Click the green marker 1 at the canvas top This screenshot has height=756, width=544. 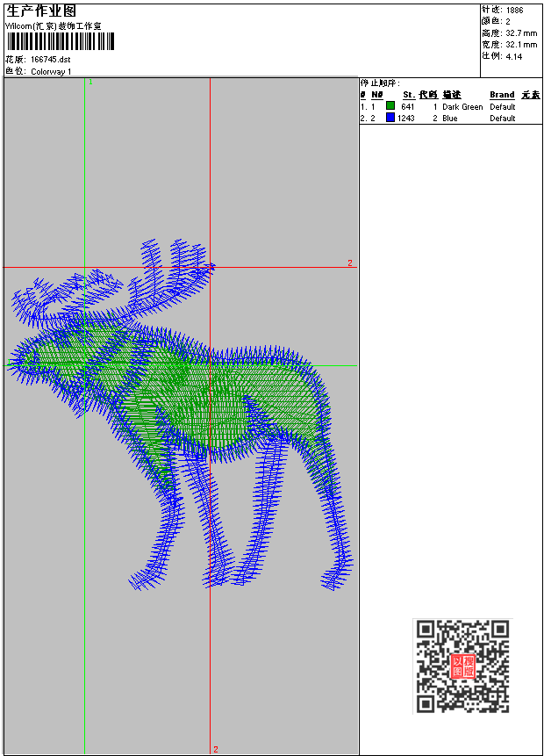tap(89, 82)
